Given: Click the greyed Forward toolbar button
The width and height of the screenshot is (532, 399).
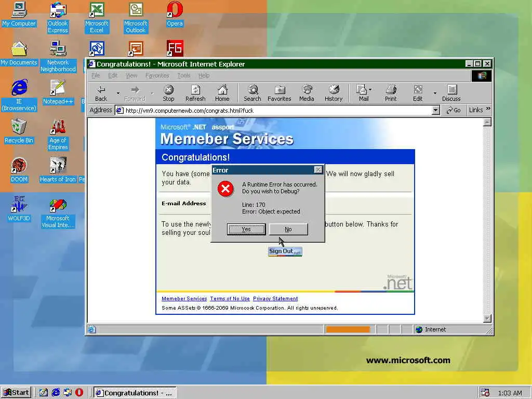Looking at the screenshot, I should pos(135,93).
